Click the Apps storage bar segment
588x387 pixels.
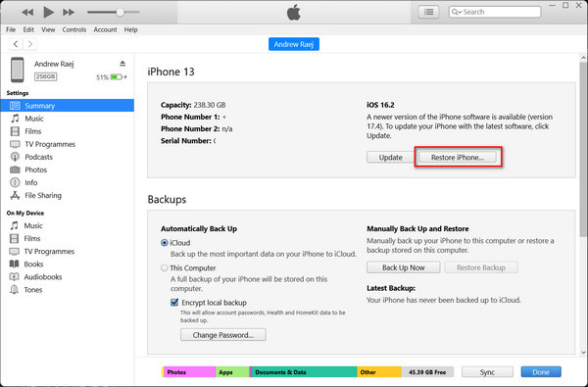point(232,372)
